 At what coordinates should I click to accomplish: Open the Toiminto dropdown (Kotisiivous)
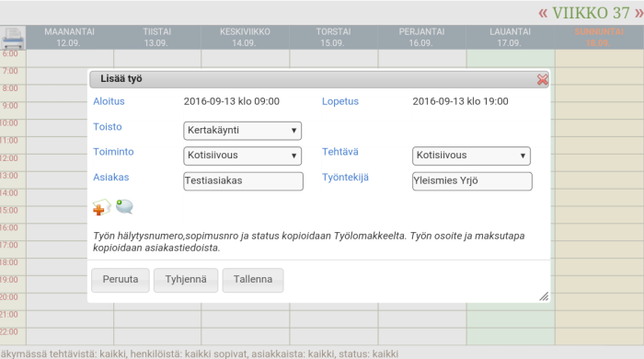tap(242, 156)
